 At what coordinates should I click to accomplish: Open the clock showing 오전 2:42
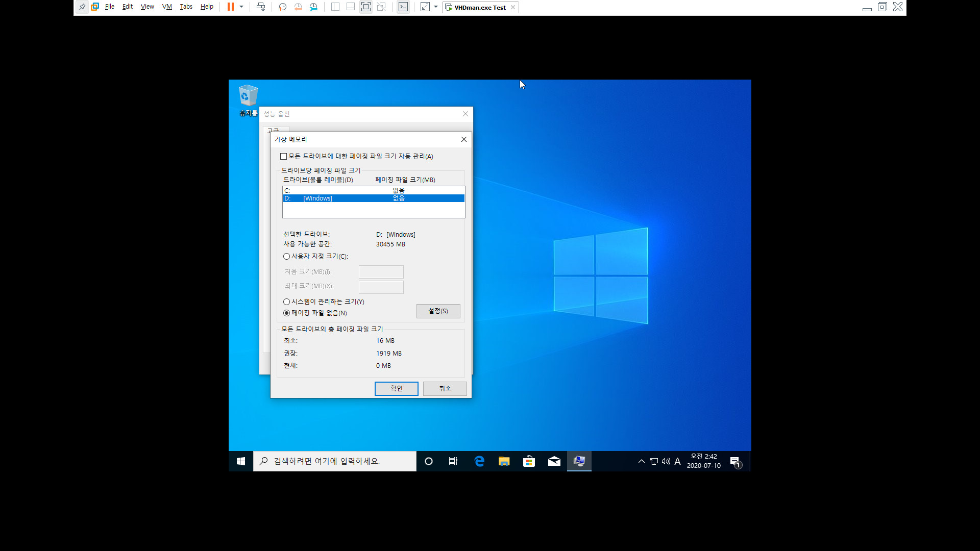coord(704,461)
